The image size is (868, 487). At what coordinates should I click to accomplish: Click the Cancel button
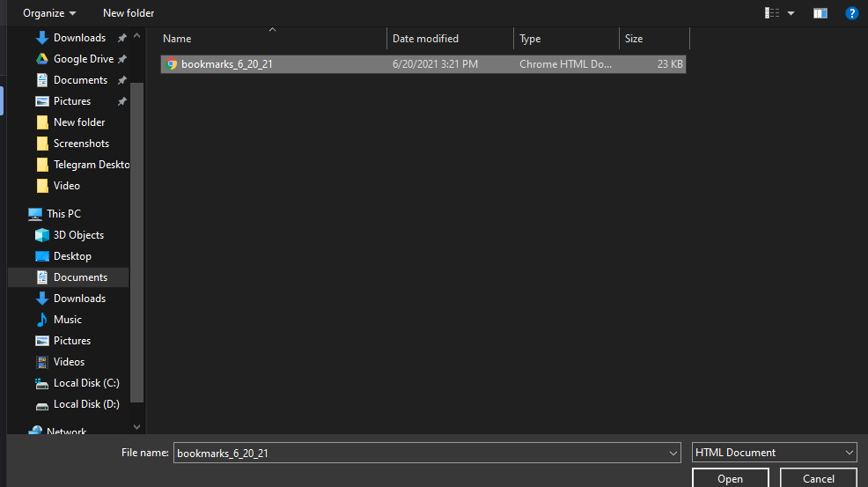click(x=818, y=478)
